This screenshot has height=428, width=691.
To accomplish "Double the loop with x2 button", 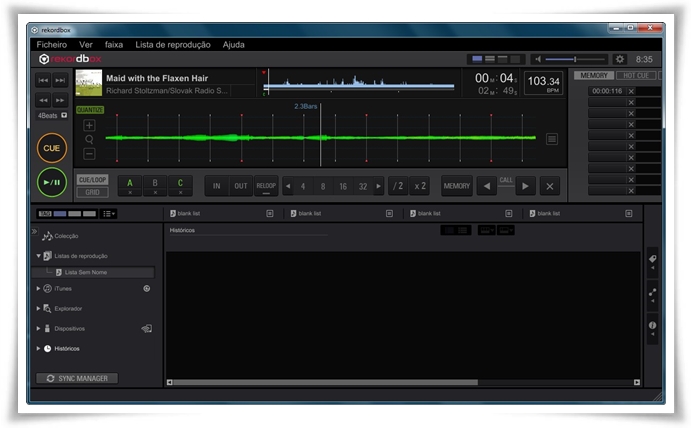I will coord(420,186).
